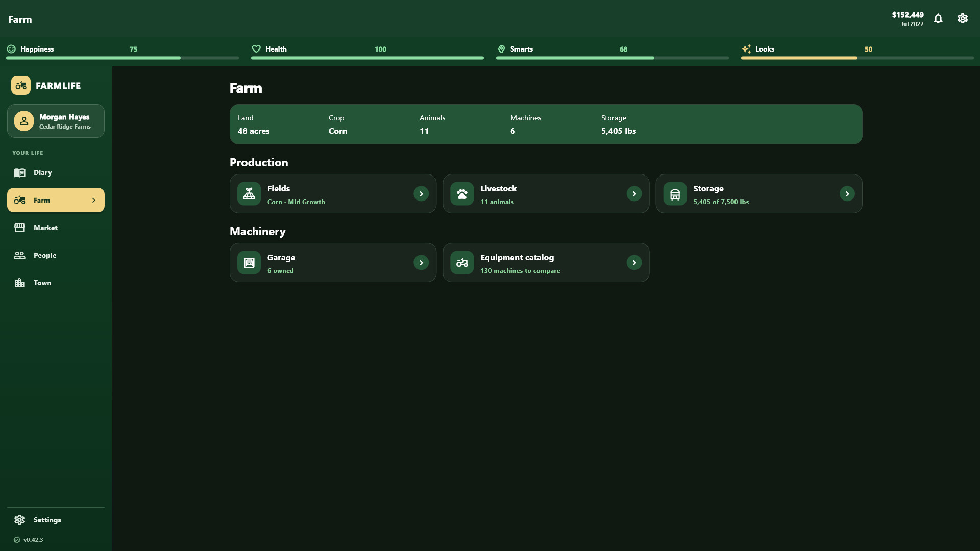
Task: Click the Diary book icon
Action: pos(19,173)
